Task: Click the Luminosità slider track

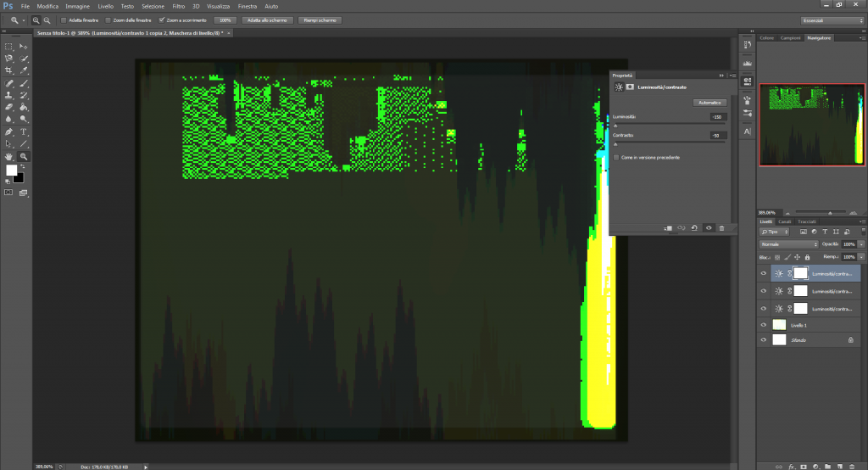Action: click(670, 124)
